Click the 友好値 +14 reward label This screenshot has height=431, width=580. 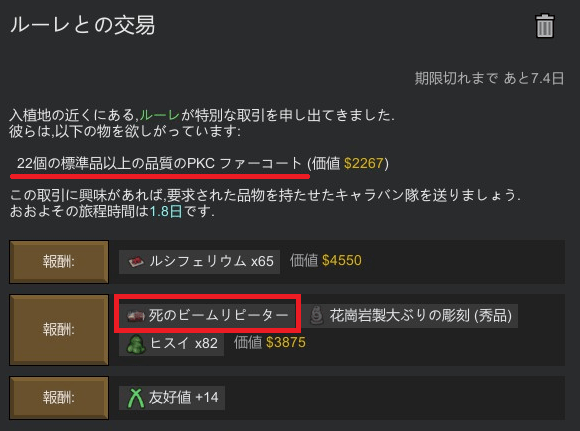coord(183,397)
